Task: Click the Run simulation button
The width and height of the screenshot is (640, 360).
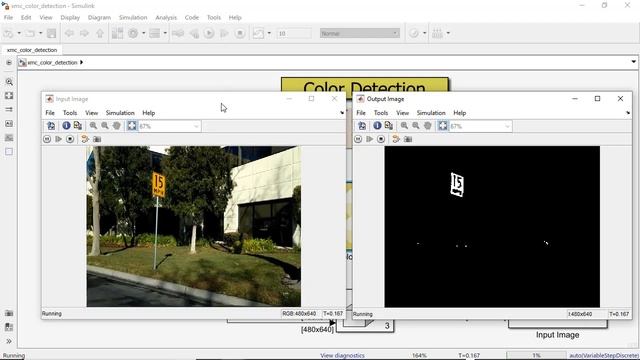Action: (209, 33)
